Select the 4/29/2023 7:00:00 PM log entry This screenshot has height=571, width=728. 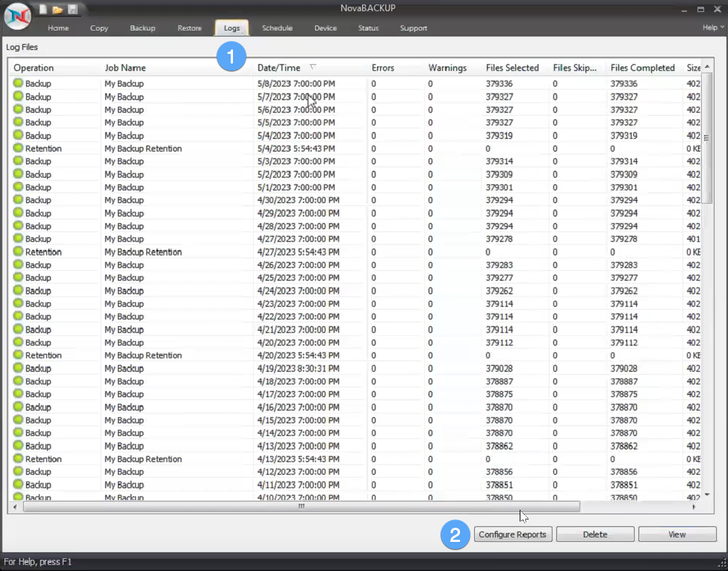point(355,213)
